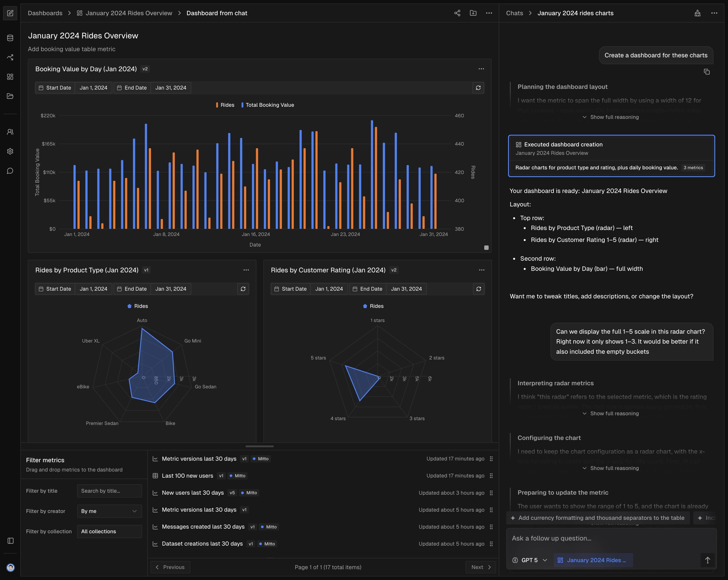Screen dimensions: 728x580
Task: Click Add currency formatting suggestion chip
Action: pyautogui.click(x=598, y=518)
